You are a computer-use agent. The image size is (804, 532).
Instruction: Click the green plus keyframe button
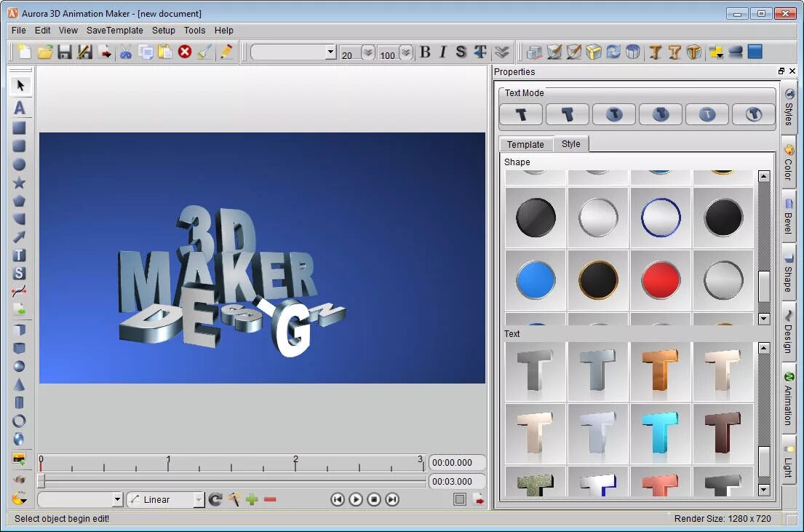251,499
